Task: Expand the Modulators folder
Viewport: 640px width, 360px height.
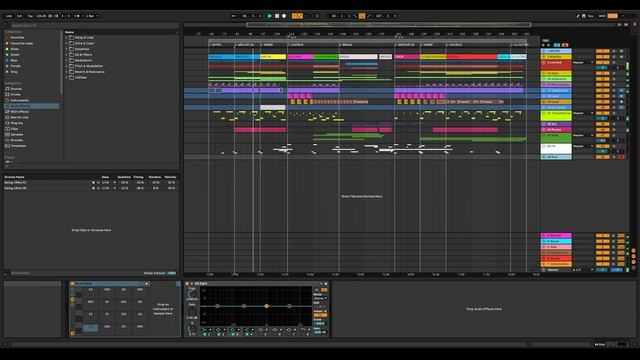Action: [67, 60]
